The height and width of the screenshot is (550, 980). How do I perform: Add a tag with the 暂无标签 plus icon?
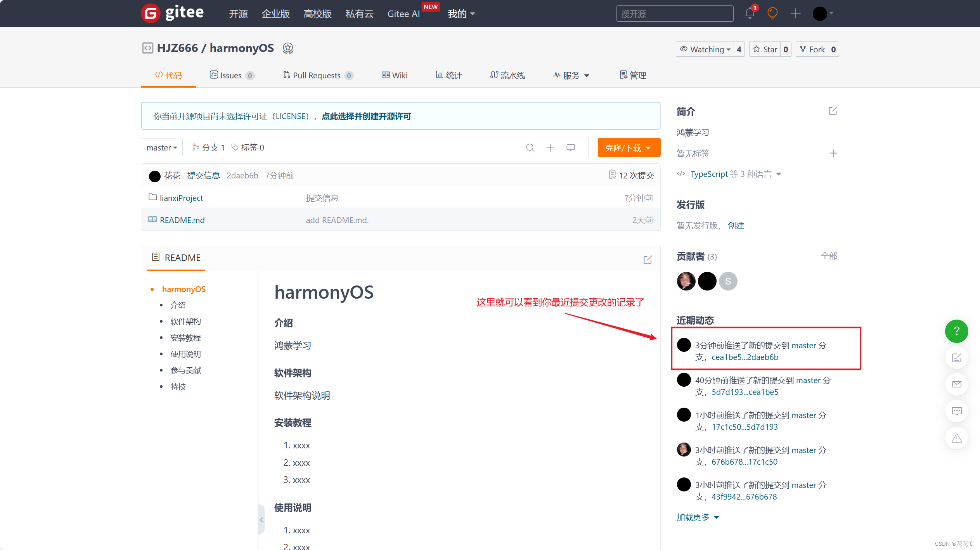tap(833, 153)
